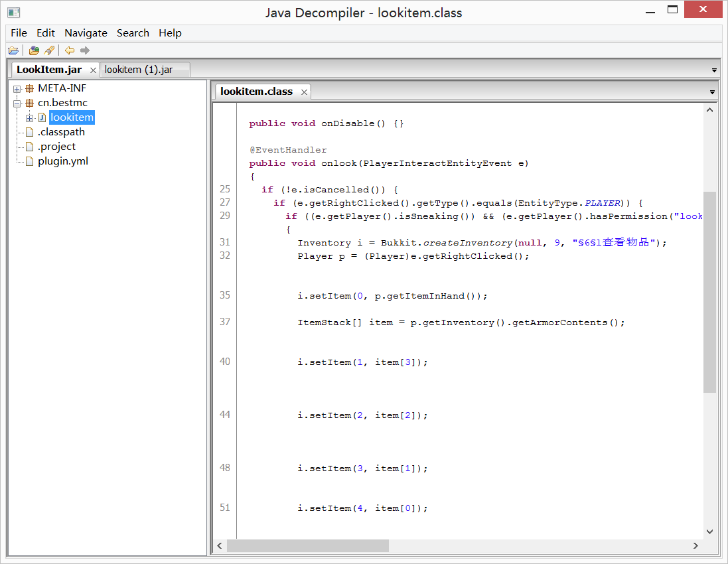
Task: Click the horizontal scrollbar right arrow
Action: click(x=695, y=545)
